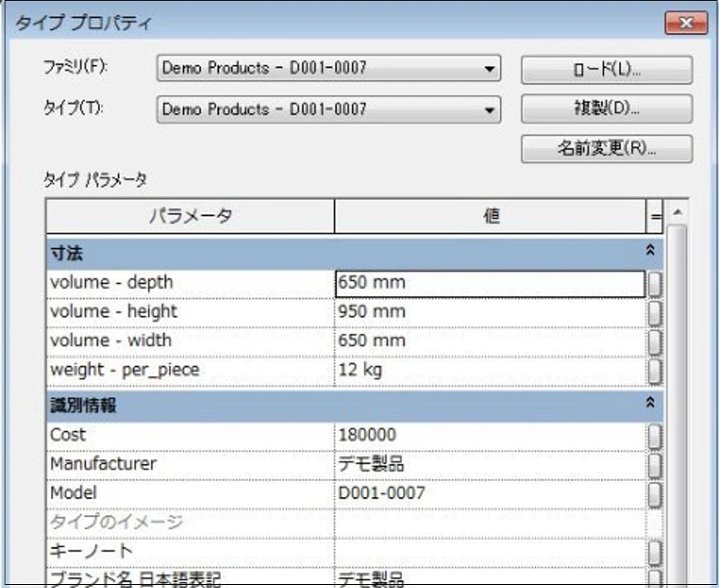Edit the volume - depth value field
719x588 pixels.
[x=490, y=284]
